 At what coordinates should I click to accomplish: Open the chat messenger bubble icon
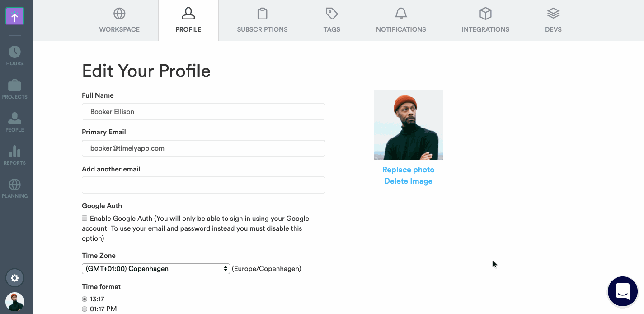point(623,291)
